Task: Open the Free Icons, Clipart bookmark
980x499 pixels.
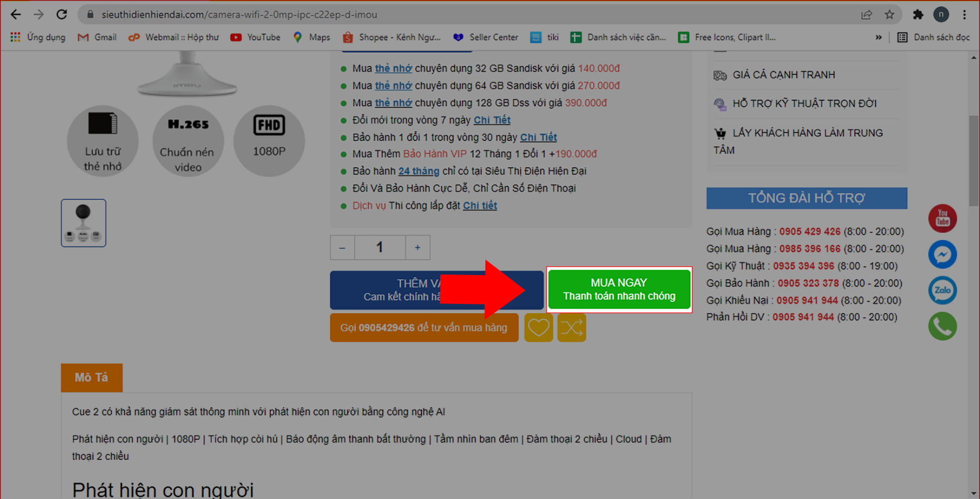Action: click(727, 37)
